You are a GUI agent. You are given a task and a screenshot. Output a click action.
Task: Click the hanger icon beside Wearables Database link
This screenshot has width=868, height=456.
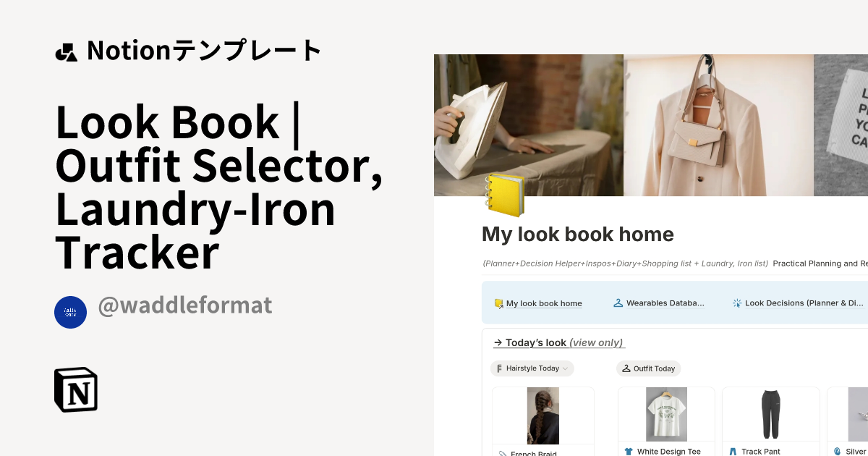pyautogui.click(x=617, y=303)
